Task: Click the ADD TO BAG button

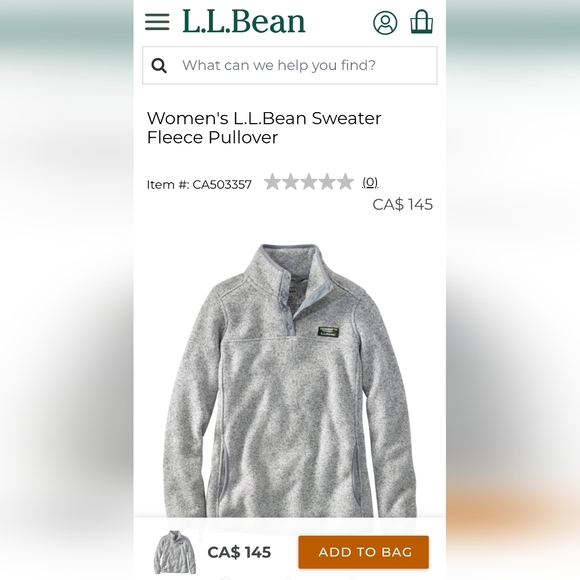Action: pos(364,552)
